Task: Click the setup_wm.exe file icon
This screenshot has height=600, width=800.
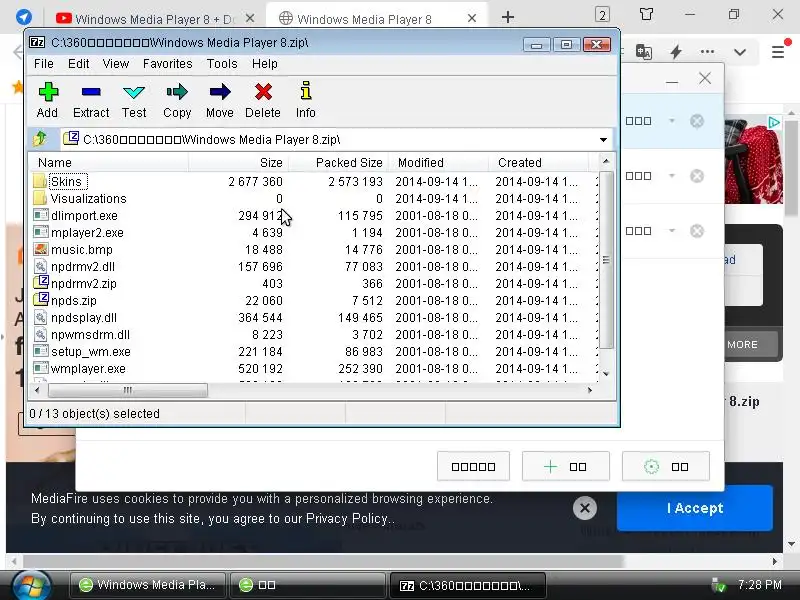Action: pos(40,351)
